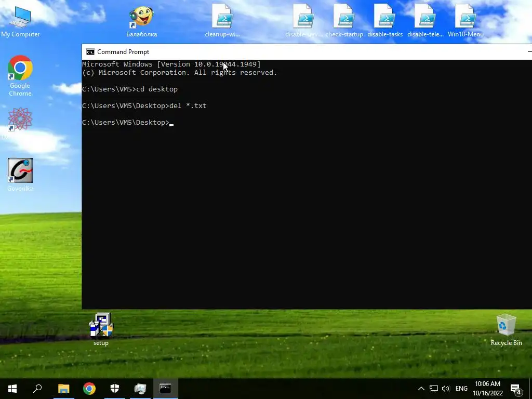The image size is (532, 399).
Task: Click Command Prompt taskbar button
Action: [x=166, y=389]
